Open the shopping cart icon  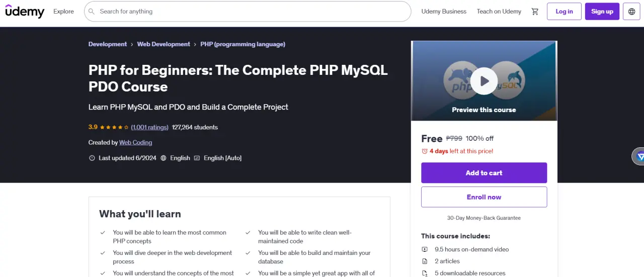pos(535,12)
